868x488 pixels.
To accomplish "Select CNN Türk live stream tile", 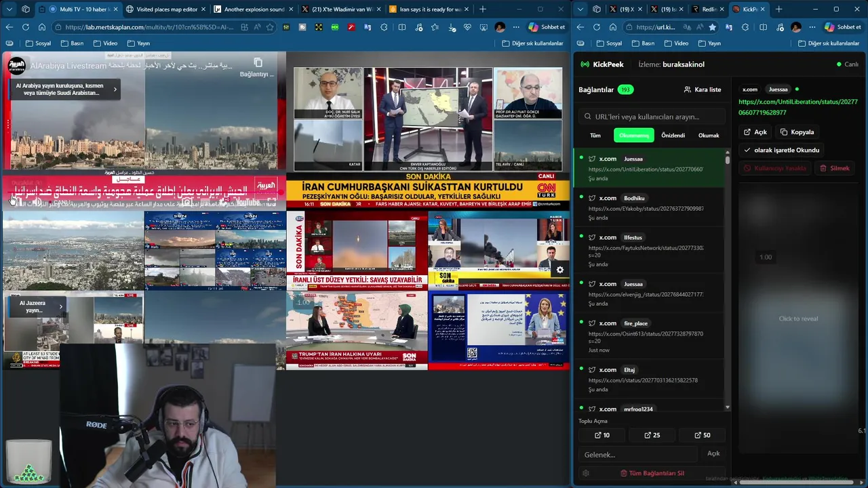I will [427, 131].
